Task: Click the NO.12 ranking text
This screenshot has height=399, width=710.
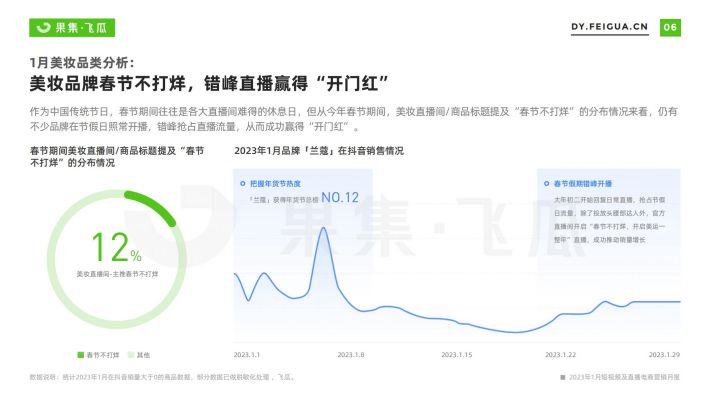Action: tap(340, 197)
